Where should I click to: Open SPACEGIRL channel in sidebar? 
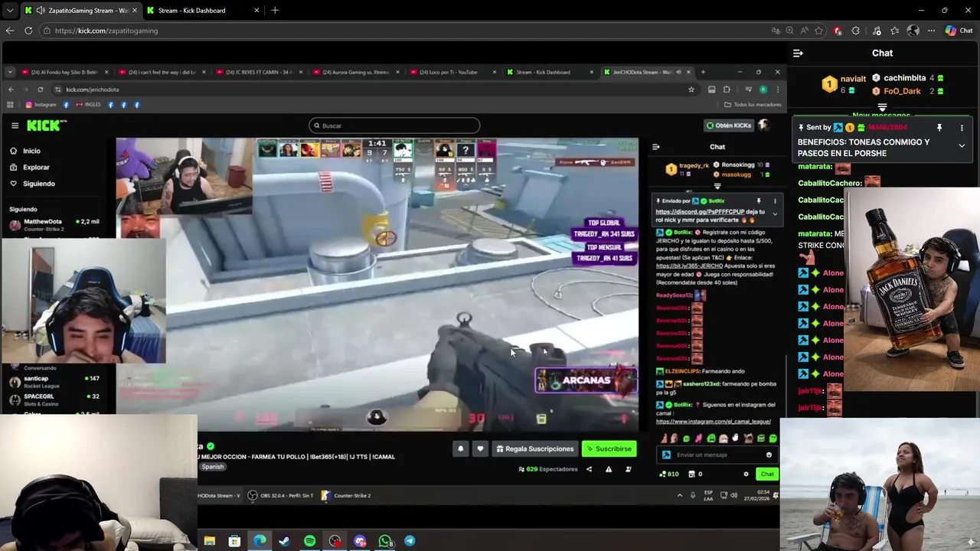54,399
